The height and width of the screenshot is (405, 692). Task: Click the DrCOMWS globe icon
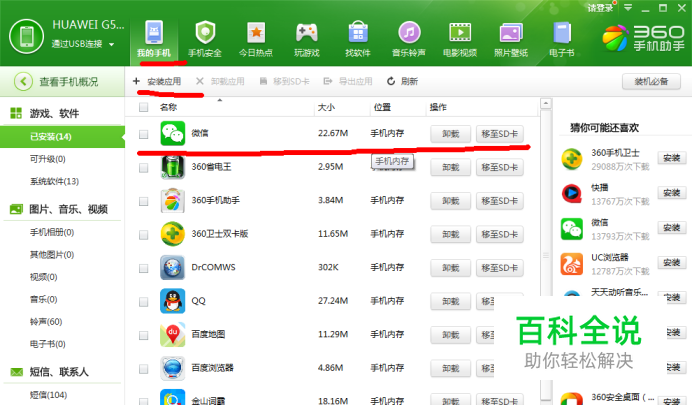pyautogui.click(x=173, y=267)
